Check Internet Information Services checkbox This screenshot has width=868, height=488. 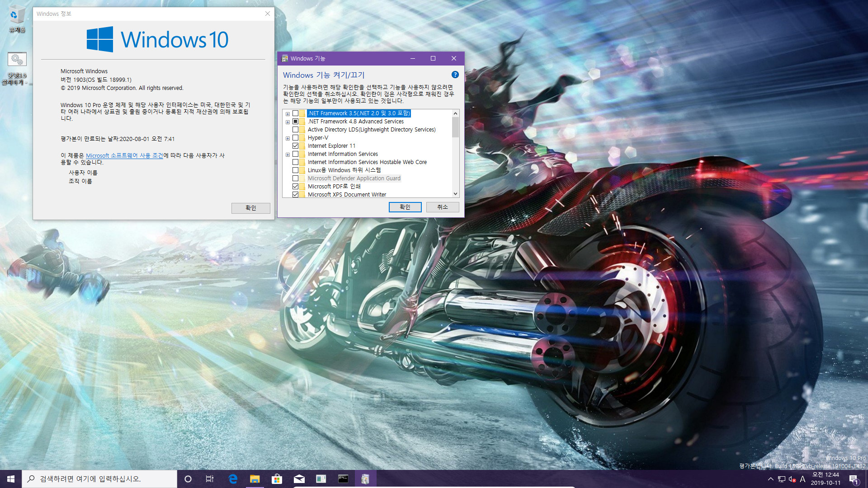click(x=295, y=154)
